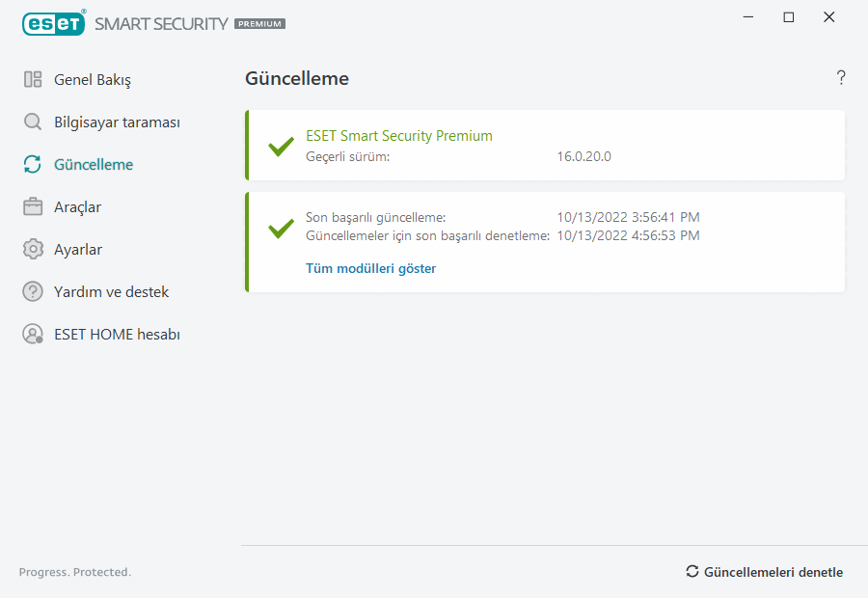Viewport: 868px width, 598px height.
Task: Click the Progress. Protected. footer text
Action: 75,573
